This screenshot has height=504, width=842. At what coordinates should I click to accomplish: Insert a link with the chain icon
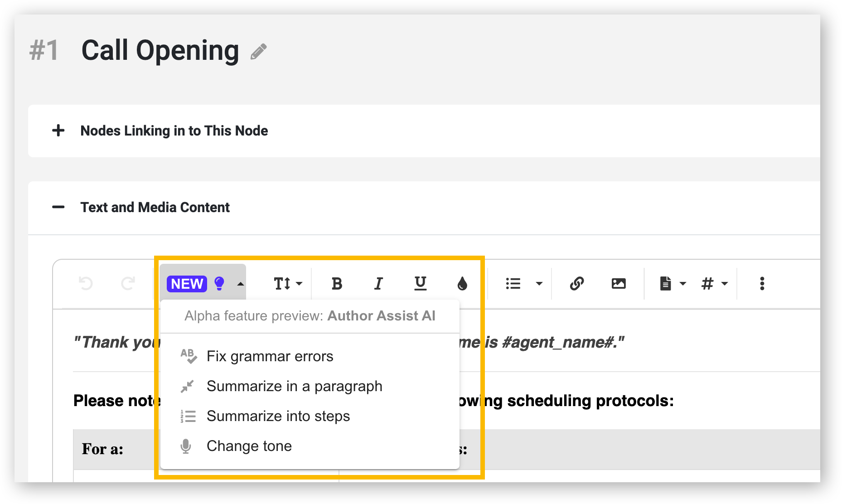[576, 284]
